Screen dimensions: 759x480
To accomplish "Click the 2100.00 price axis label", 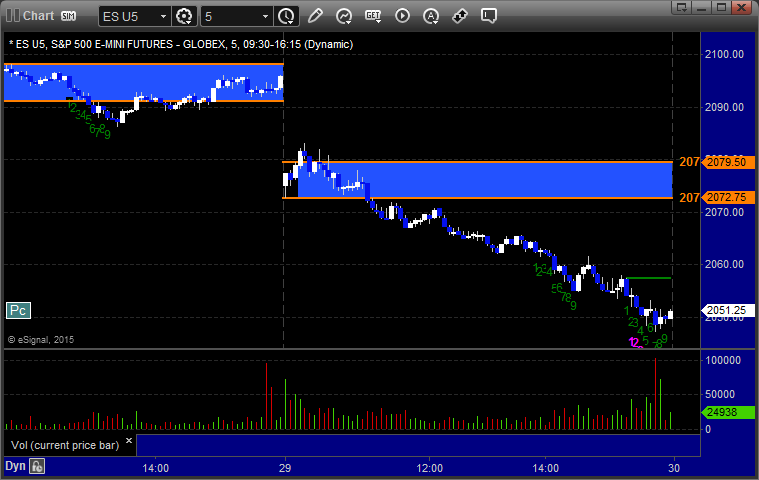I will click(x=724, y=54).
